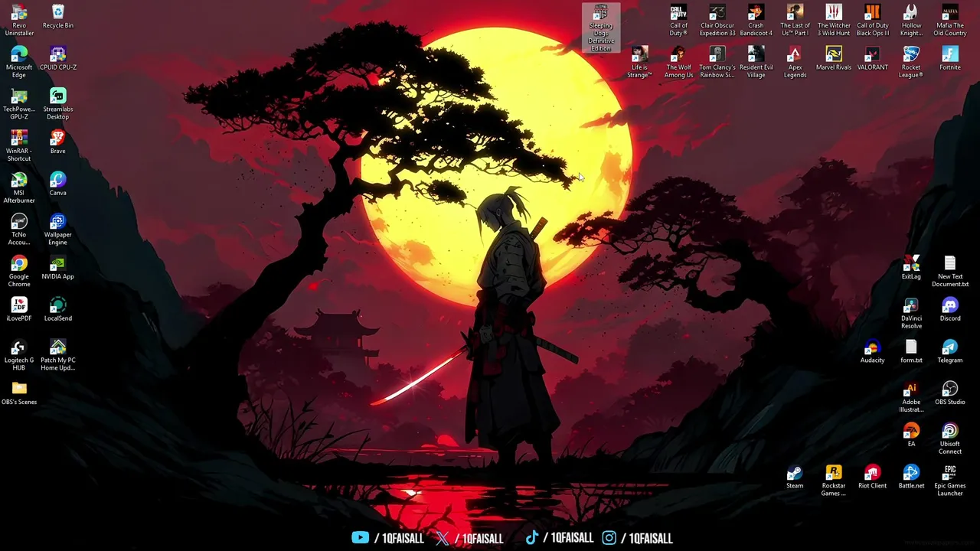Open Google Chrome shortcut
Image resolution: width=980 pixels, height=551 pixels.
(19, 272)
